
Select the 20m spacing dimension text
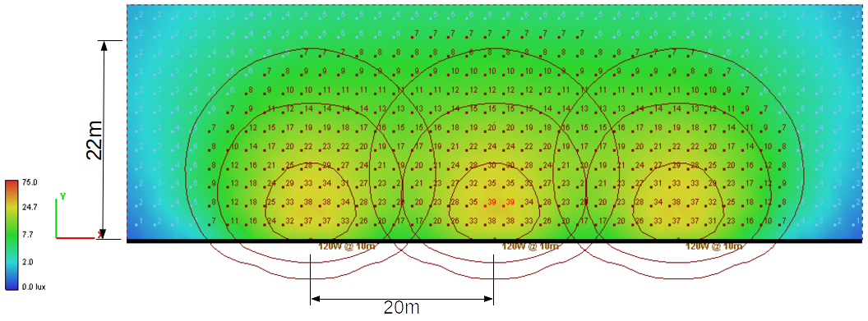click(402, 307)
